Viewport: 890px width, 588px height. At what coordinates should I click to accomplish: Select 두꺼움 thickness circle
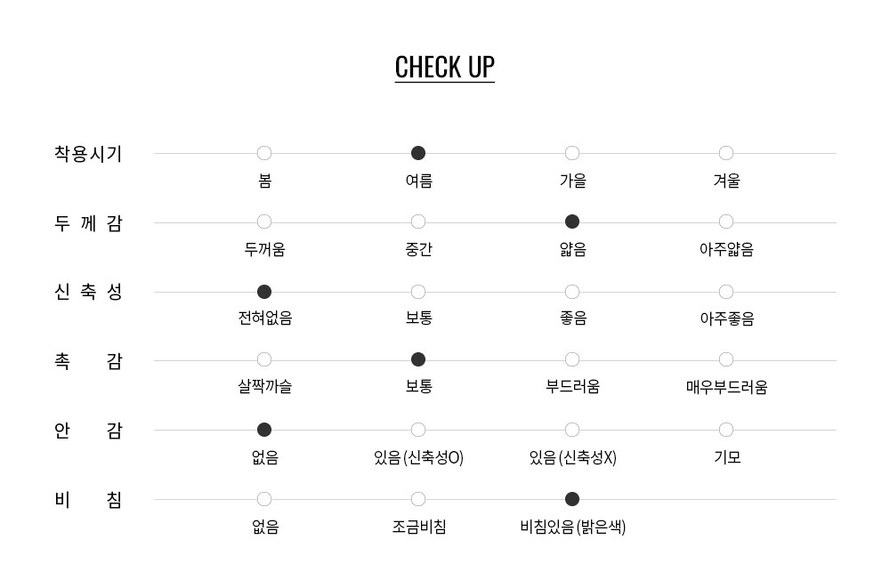pyautogui.click(x=264, y=222)
